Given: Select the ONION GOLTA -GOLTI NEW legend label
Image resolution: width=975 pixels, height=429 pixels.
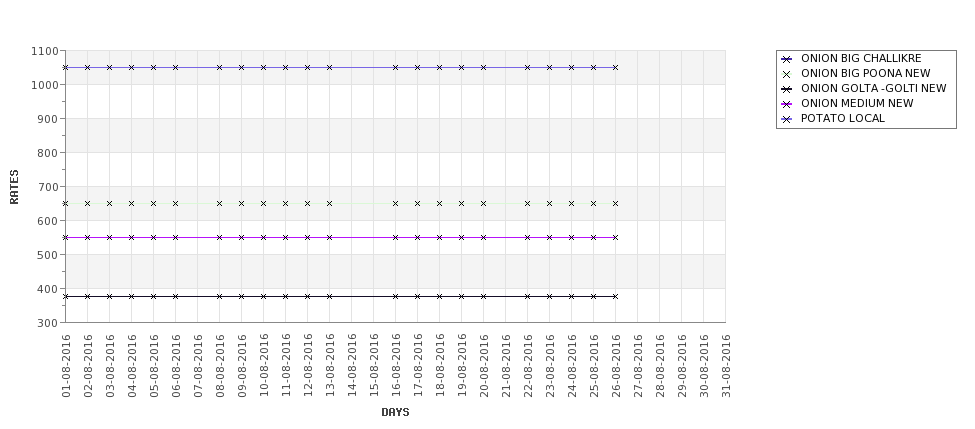Looking at the screenshot, I should [x=874, y=88].
